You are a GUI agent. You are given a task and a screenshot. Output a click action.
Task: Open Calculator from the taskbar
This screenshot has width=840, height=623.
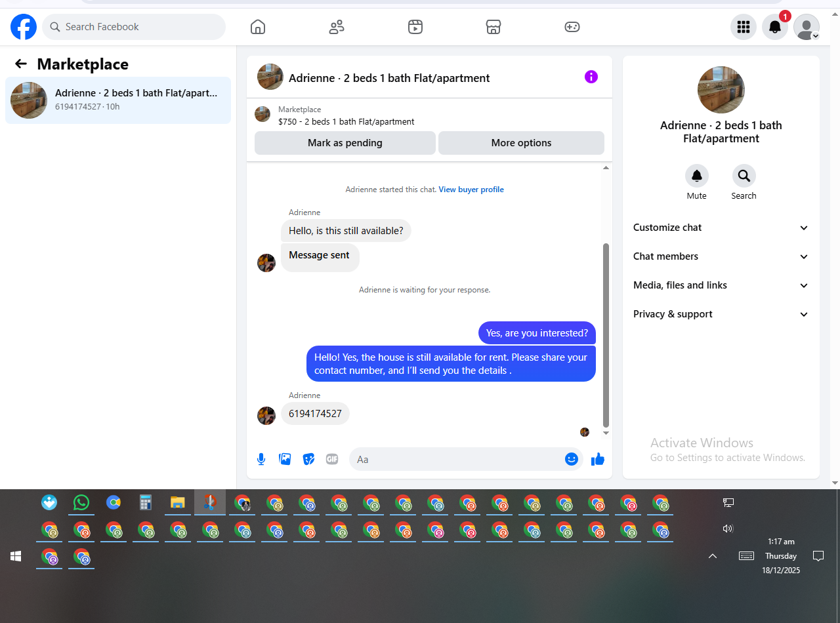pos(146,503)
